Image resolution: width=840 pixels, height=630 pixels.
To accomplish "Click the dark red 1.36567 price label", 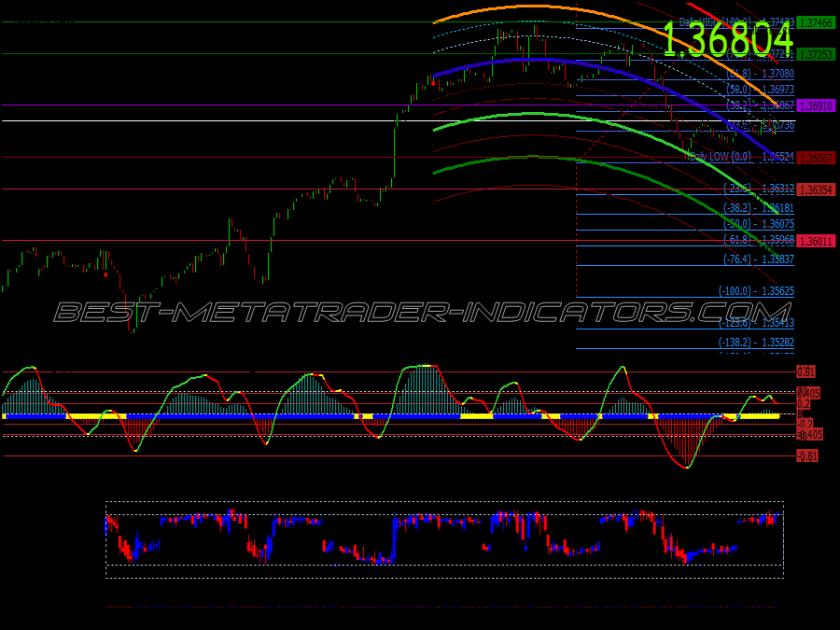I will [x=816, y=158].
